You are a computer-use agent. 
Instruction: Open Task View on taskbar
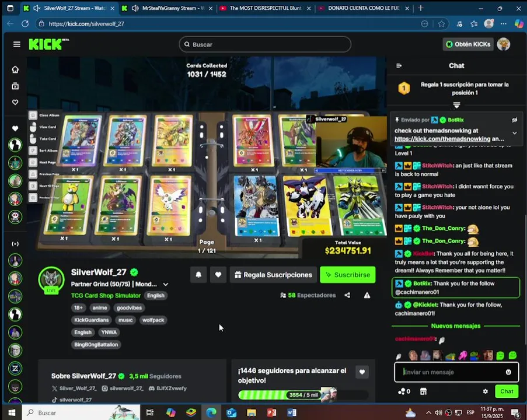click(x=150, y=412)
